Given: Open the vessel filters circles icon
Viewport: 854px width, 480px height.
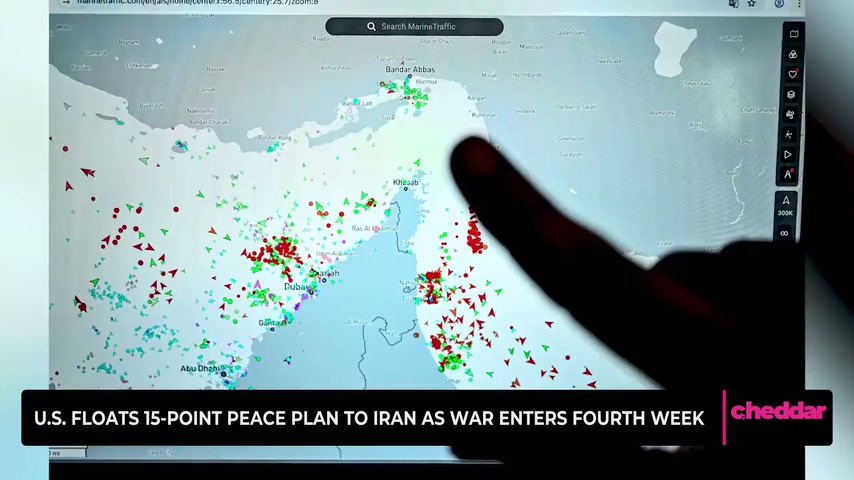Looking at the screenshot, I should [x=793, y=54].
